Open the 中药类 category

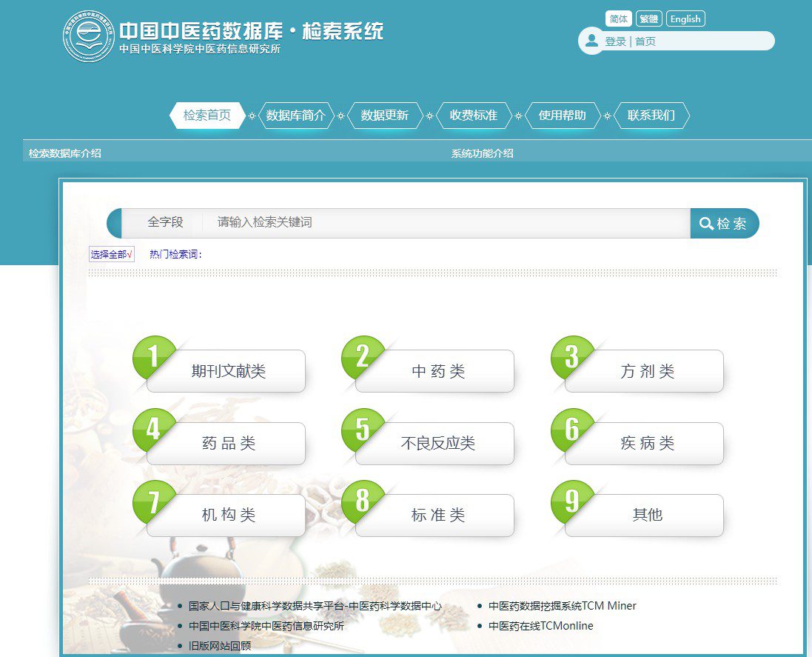(435, 371)
